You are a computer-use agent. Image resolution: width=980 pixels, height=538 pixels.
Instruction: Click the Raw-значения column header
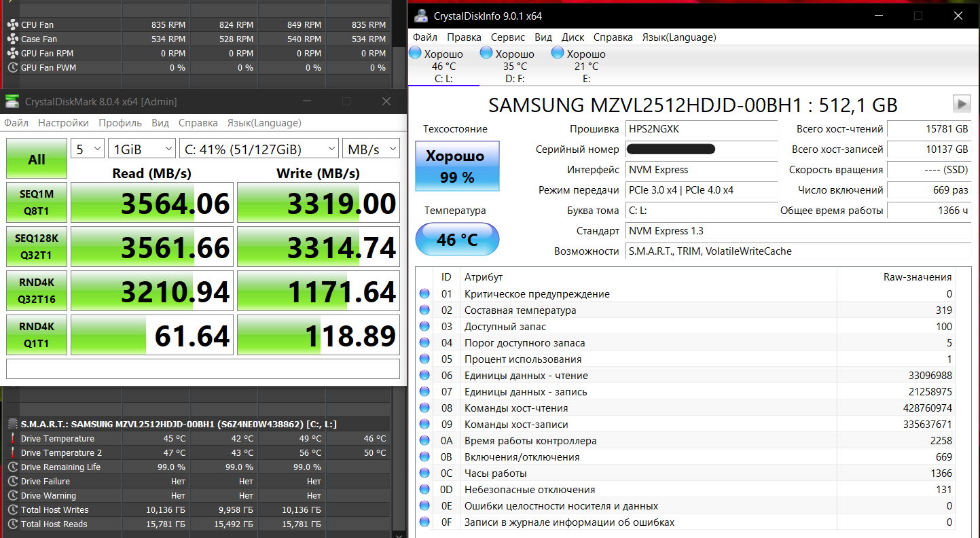(x=896, y=276)
